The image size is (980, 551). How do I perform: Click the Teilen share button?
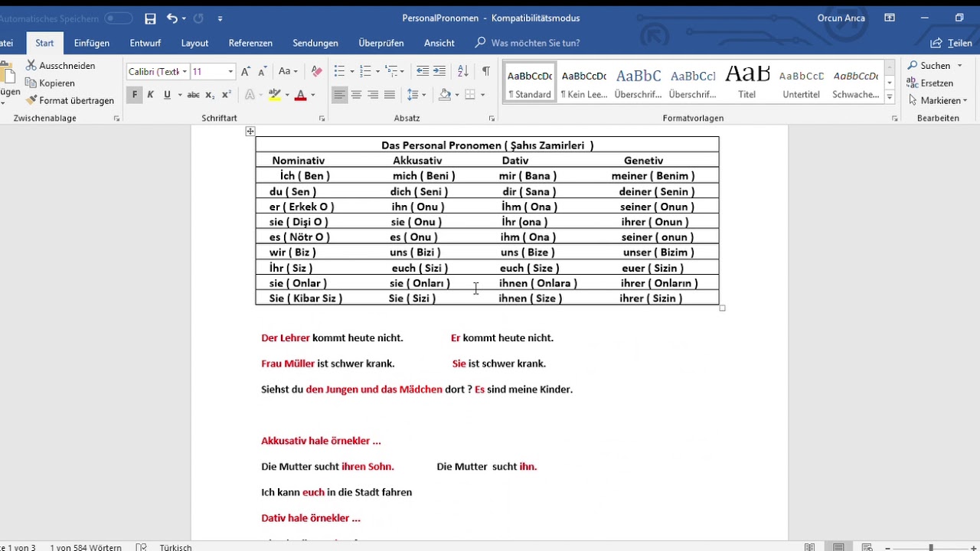(951, 44)
